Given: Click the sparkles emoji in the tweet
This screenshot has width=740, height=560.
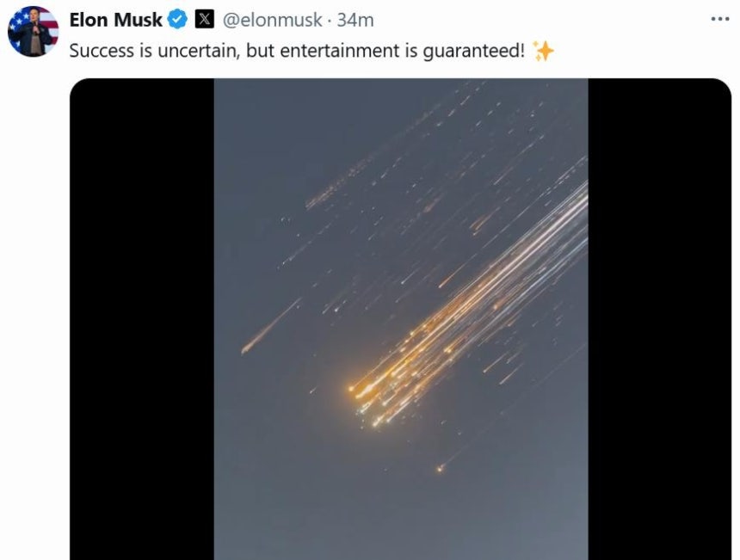Looking at the screenshot, I should pyautogui.click(x=543, y=51).
